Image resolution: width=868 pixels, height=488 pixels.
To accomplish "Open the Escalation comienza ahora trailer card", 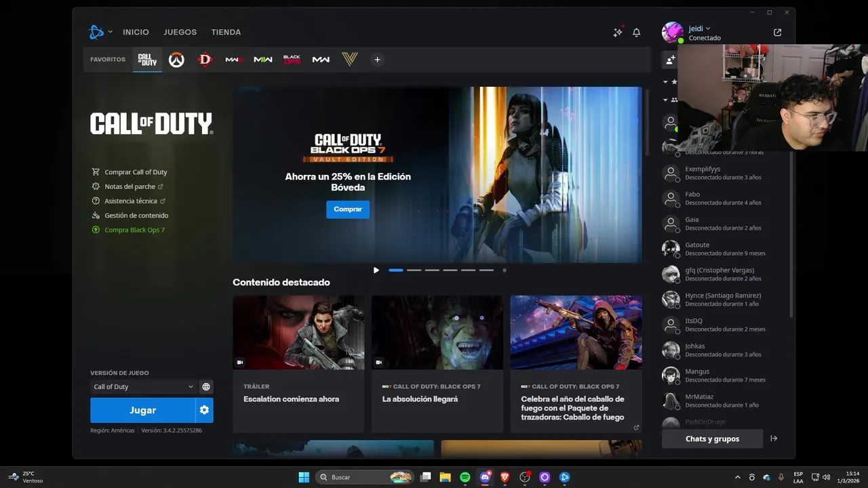I will (298, 364).
